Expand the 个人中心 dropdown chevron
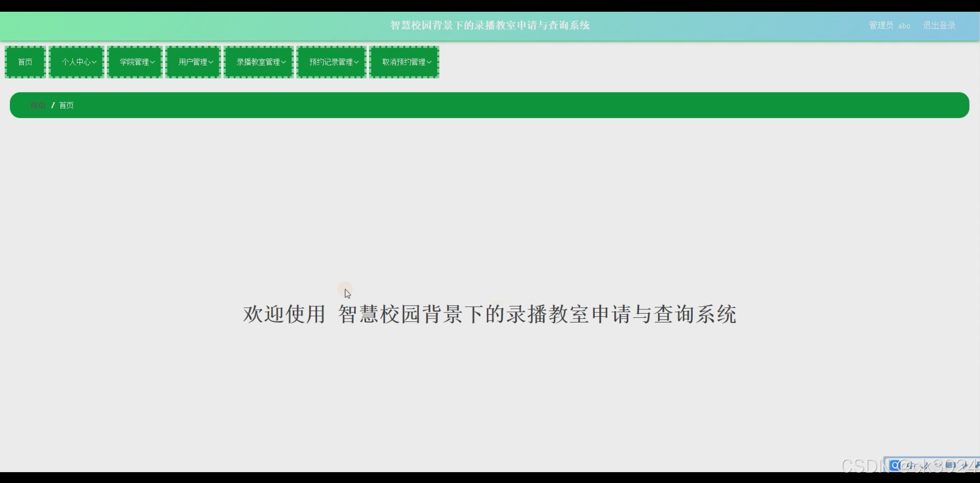 click(94, 62)
